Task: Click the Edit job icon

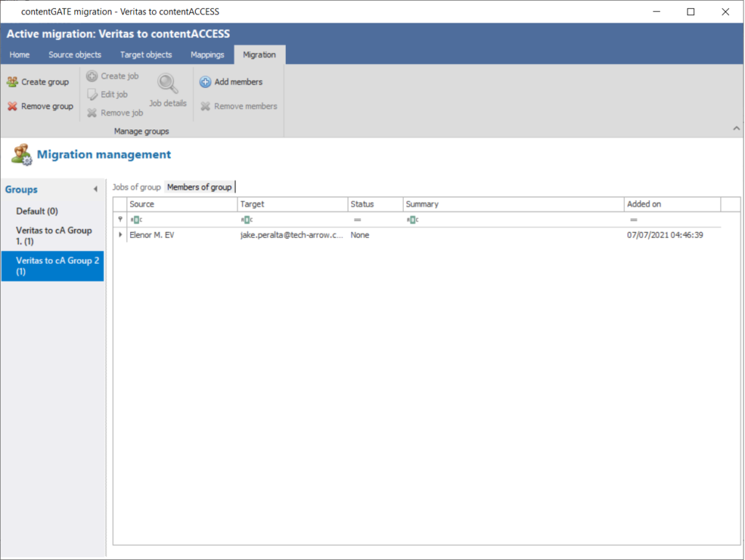Action: 92,95
